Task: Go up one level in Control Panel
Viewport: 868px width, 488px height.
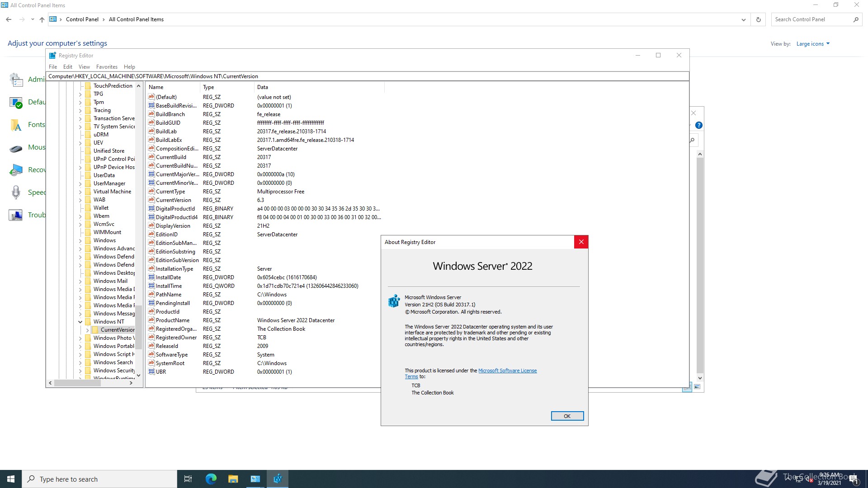Action: [x=42, y=19]
